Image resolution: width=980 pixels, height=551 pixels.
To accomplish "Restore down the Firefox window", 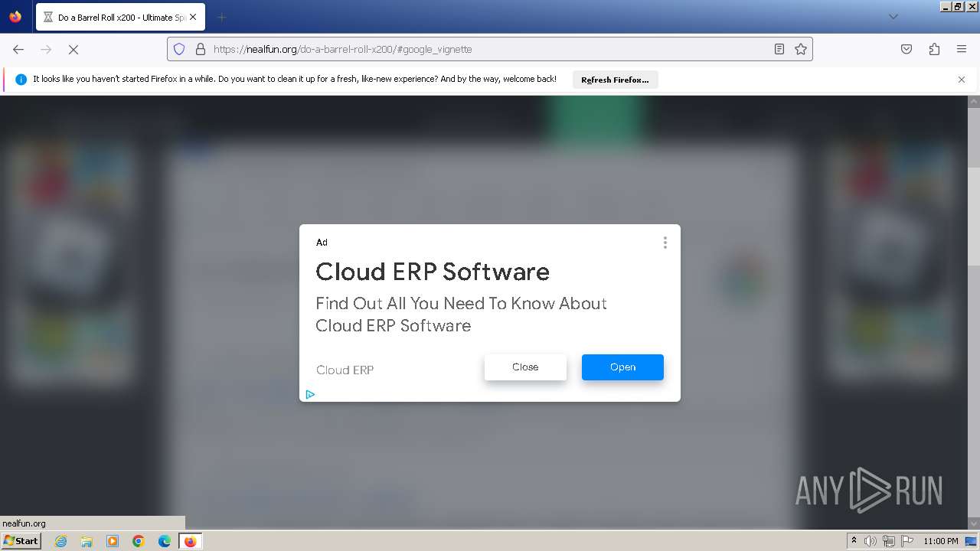I will point(959,6).
